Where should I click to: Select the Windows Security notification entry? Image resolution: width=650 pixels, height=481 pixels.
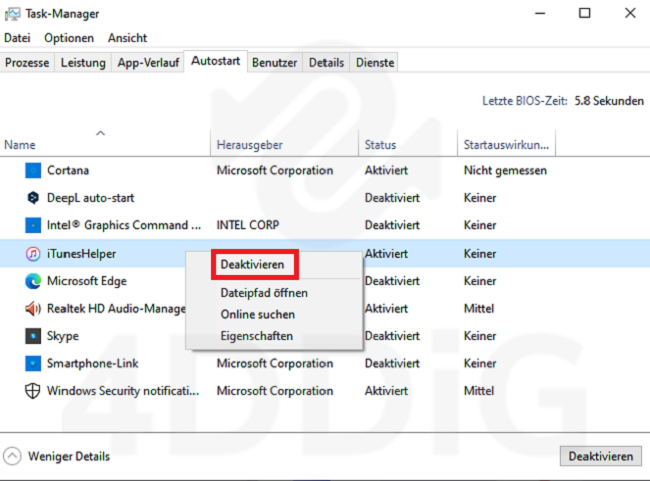[123, 391]
